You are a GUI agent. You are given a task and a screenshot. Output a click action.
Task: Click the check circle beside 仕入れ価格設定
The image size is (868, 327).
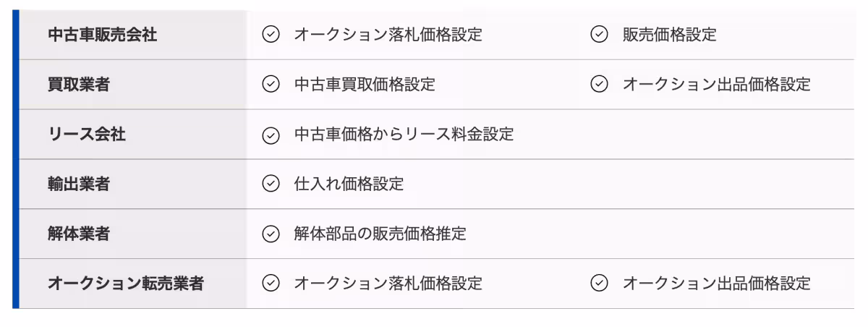click(x=271, y=184)
